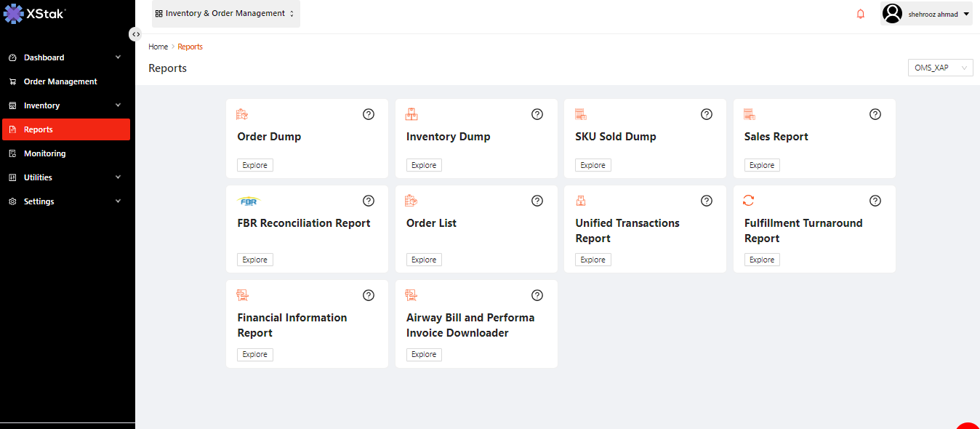Click help icon on Inventory Dump card

click(537, 114)
